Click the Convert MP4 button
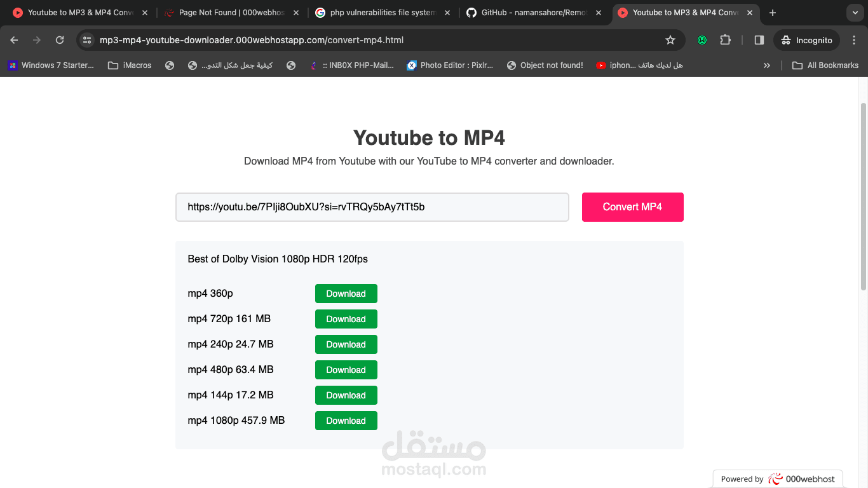 [633, 207]
